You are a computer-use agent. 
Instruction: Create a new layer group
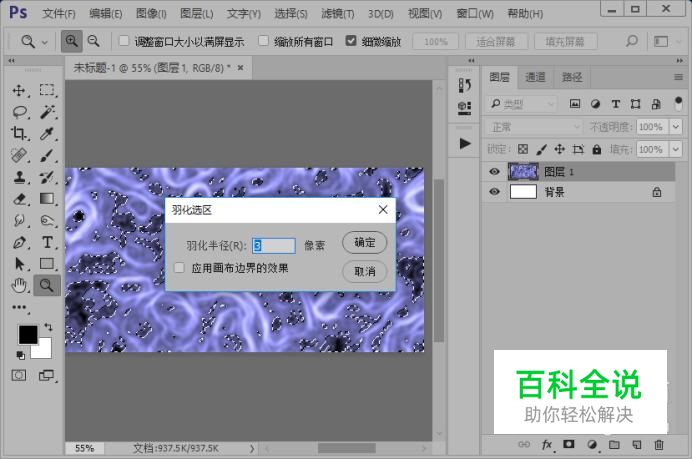pyautogui.click(x=614, y=444)
